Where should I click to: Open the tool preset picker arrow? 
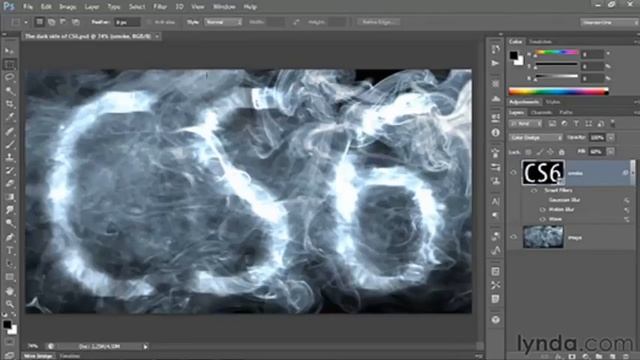(x=26, y=22)
